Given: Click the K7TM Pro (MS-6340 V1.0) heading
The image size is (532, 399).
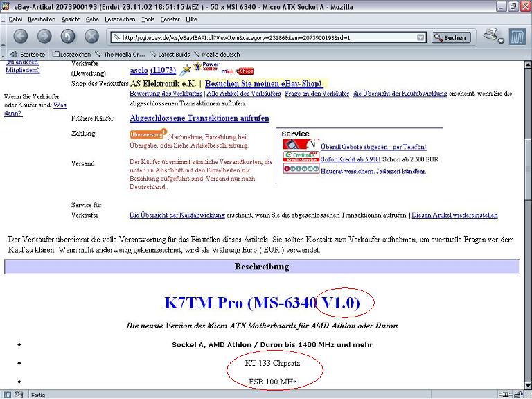Looking at the screenshot, I should click(x=262, y=303).
